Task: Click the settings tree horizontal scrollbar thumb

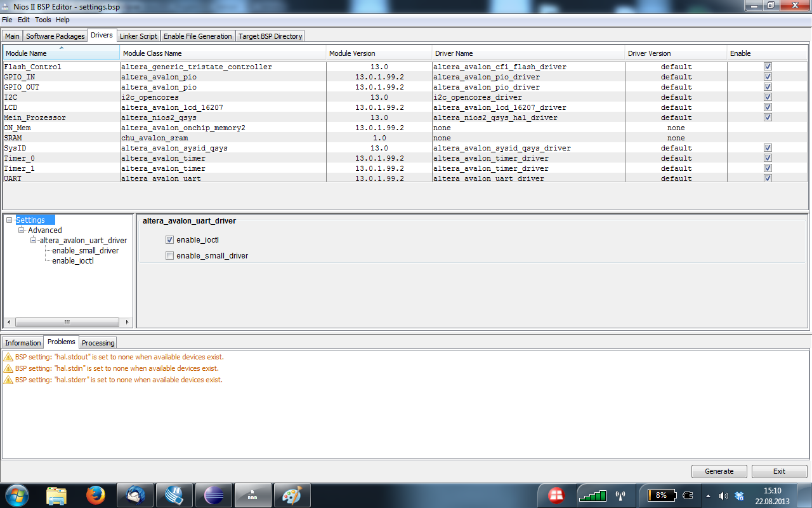Action: (x=67, y=322)
